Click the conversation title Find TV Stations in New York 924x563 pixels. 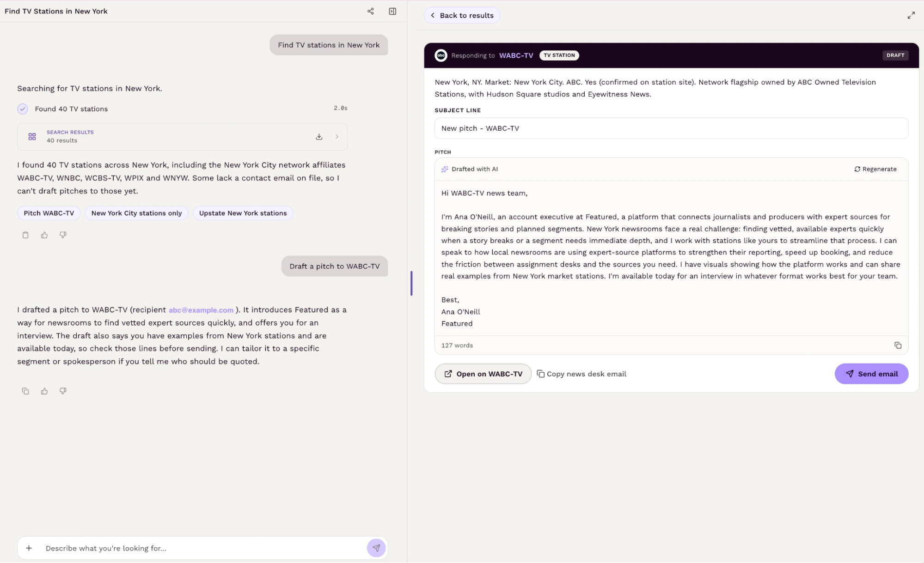pyautogui.click(x=56, y=11)
